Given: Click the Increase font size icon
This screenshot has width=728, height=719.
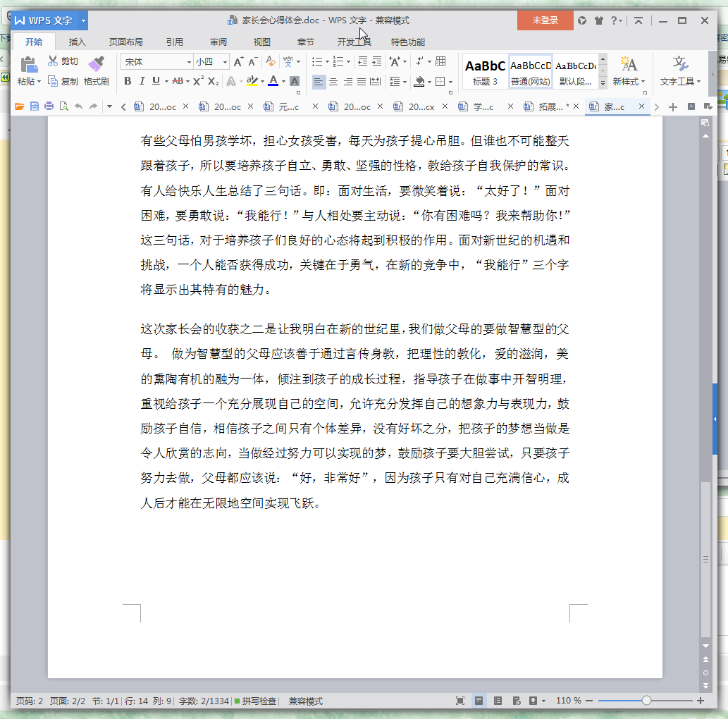Looking at the screenshot, I should point(238,62).
